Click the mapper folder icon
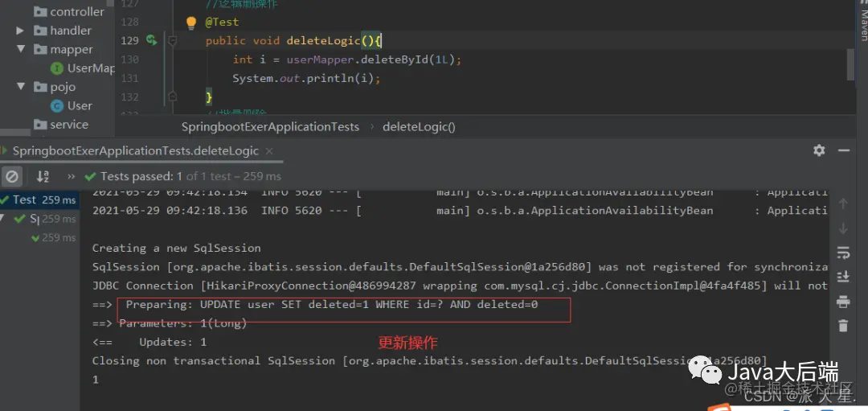Image resolution: width=868 pixels, height=411 pixels. coord(40,49)
